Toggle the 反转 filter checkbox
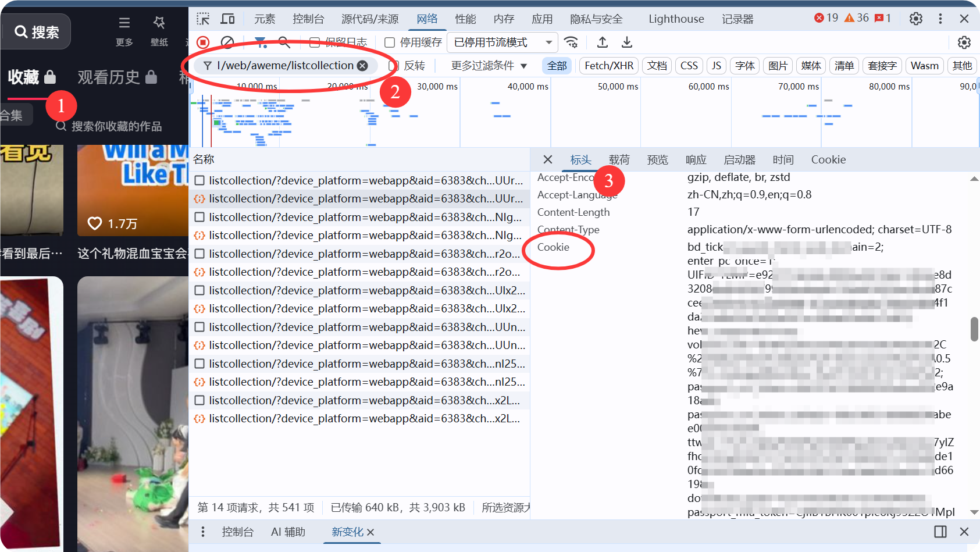The image size is (980, 552). click(394, 66)
